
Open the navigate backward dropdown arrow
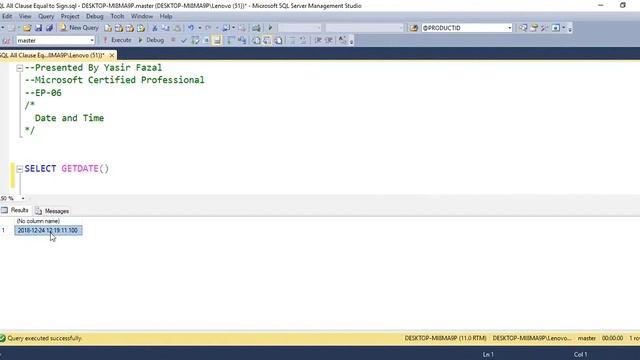233,28
